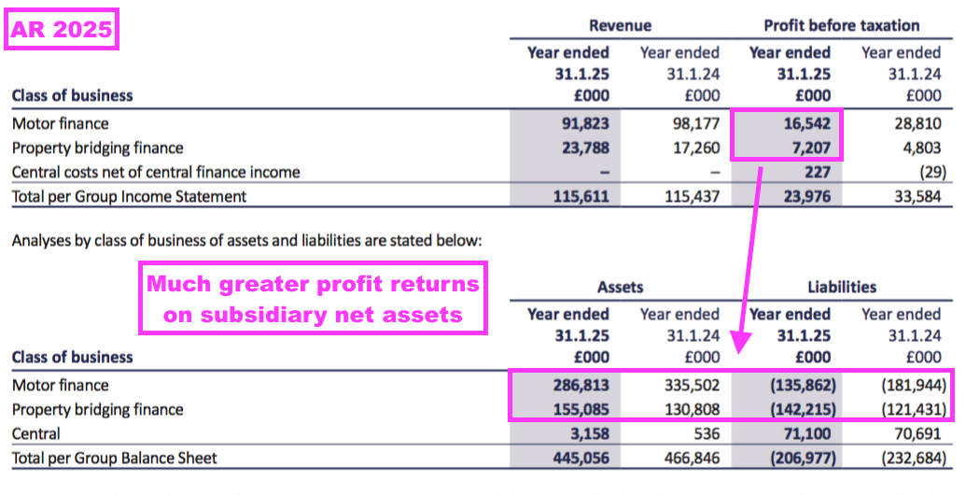Click Motor finance assets 286,813
980x495 pixels.
[x=581, y=385]
